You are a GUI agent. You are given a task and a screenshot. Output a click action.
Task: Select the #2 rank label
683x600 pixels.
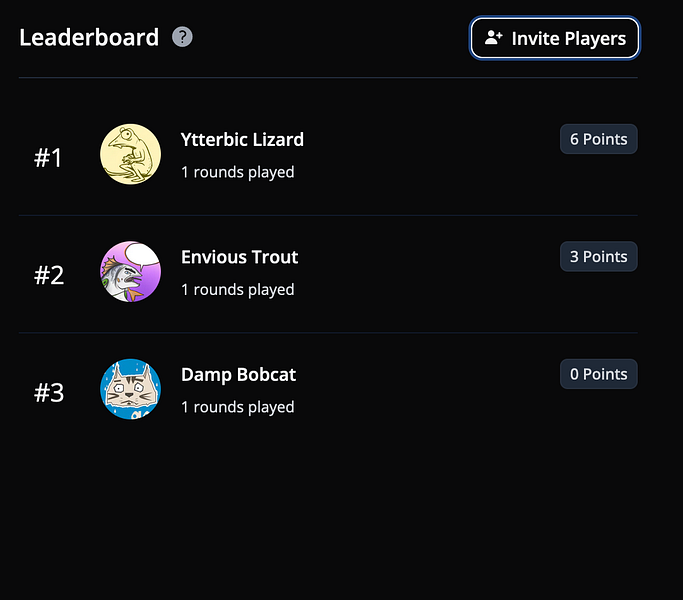click(x=49, y=275)
